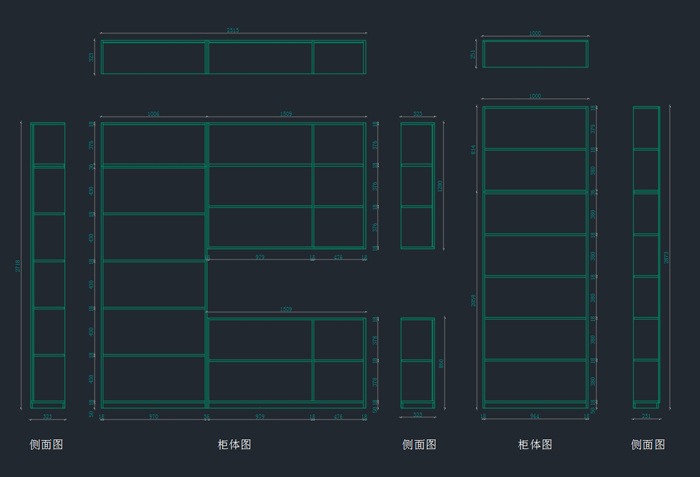Select the tall narrow cabinet front elevation
The height and width of the screenshot is (477, 700).
point(535,256)
